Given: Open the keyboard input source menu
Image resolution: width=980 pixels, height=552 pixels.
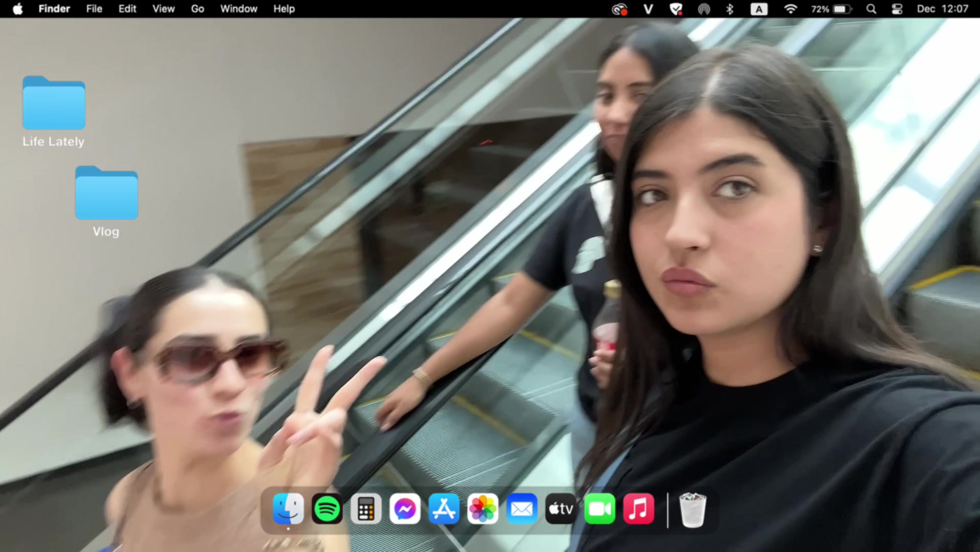Looking at the screenshot, I should pos(759,9).
